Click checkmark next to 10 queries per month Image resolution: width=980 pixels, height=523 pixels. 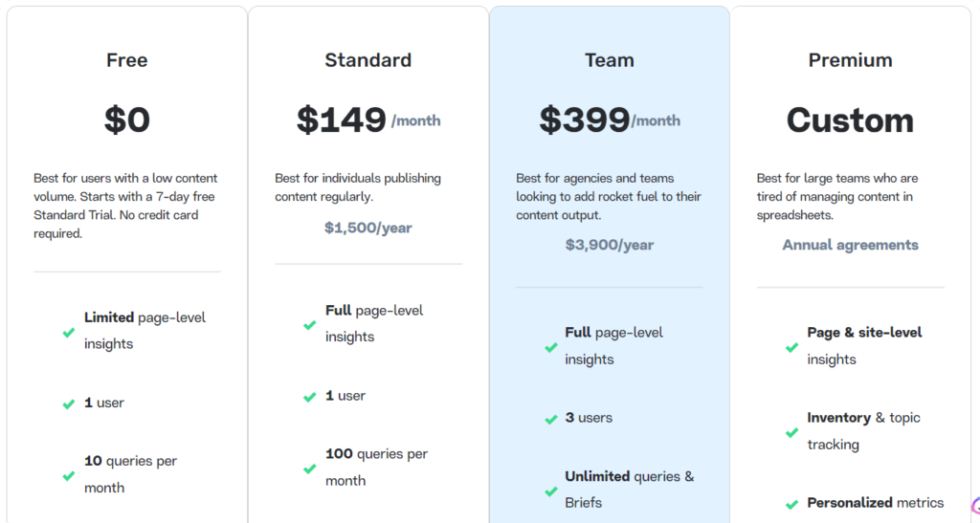(69, 476)
